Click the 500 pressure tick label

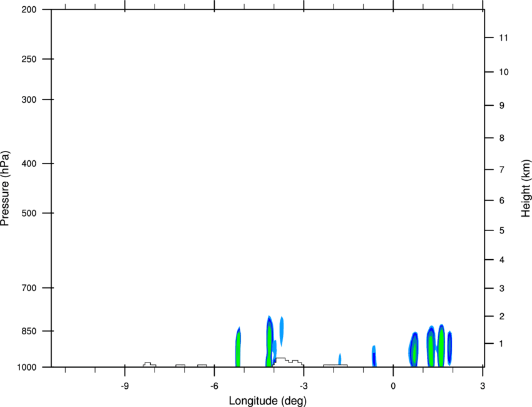29,213
